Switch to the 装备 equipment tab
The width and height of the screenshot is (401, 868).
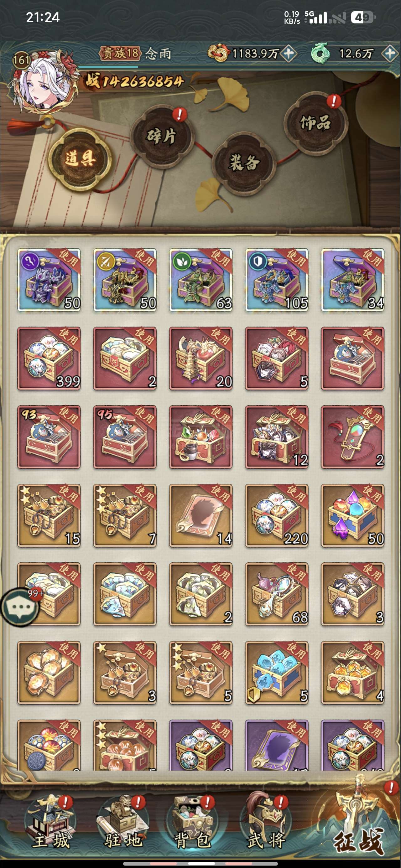(244, 162)
